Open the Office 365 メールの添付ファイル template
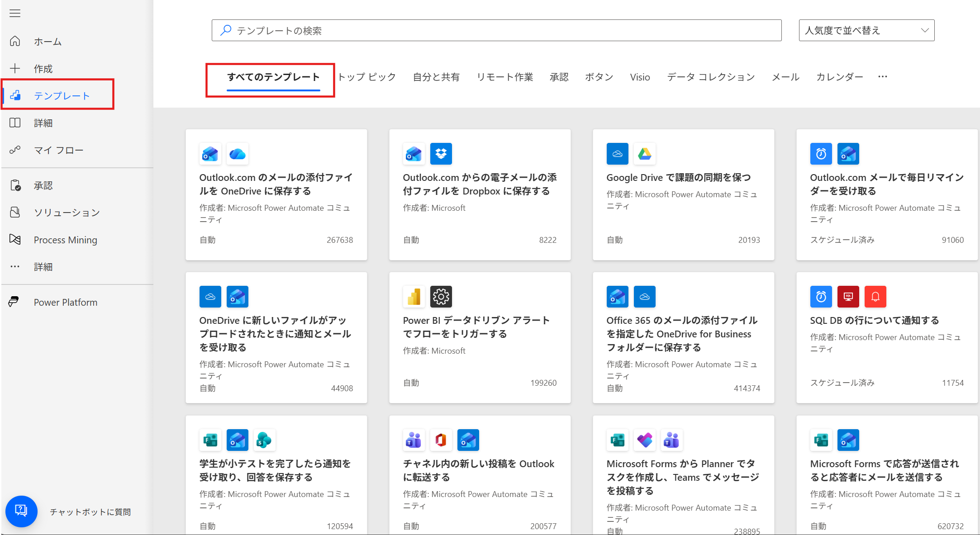The image size is (980, 535). click(682, 334)
